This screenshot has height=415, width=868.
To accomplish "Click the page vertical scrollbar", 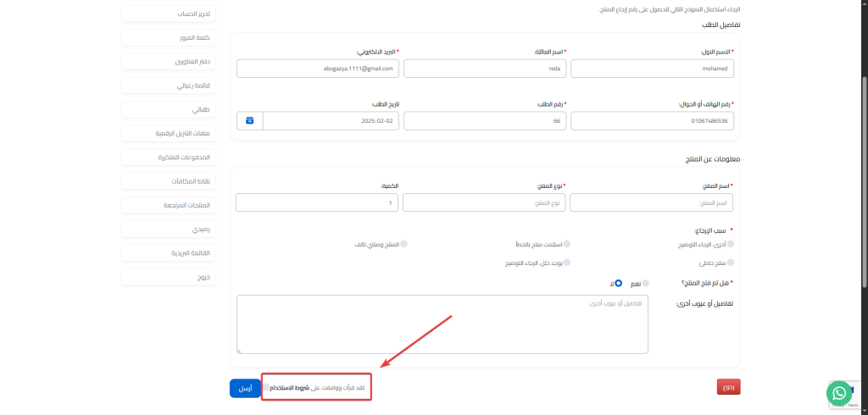I will tap(864, 169).
